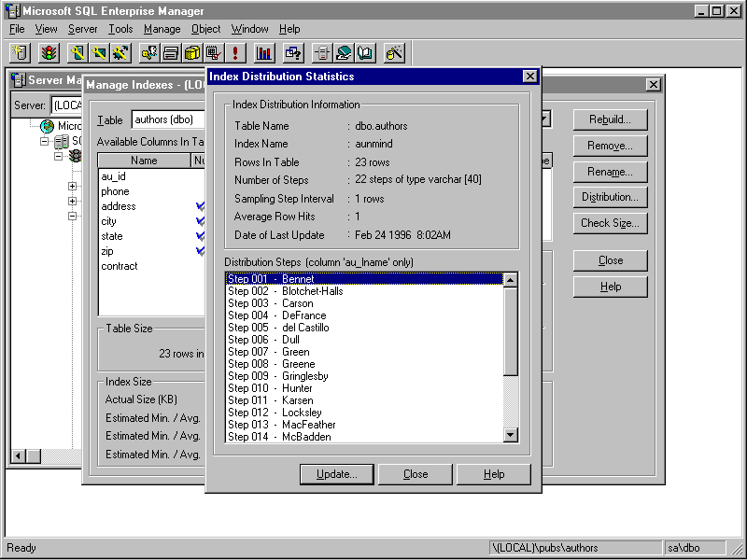Click the yellow cube database icon in toolbar
Viewport: 747px width, 560px height.
tap(192, 53)
